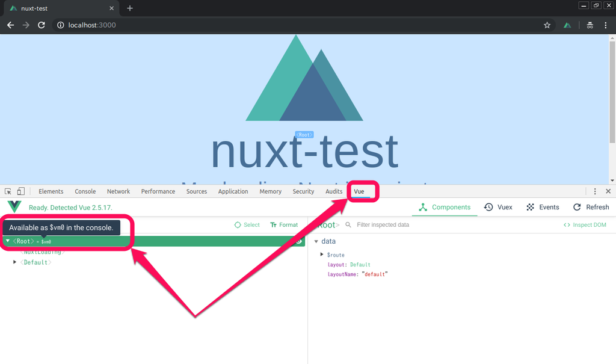View site information icon in address bar

[x=61, y=25]
